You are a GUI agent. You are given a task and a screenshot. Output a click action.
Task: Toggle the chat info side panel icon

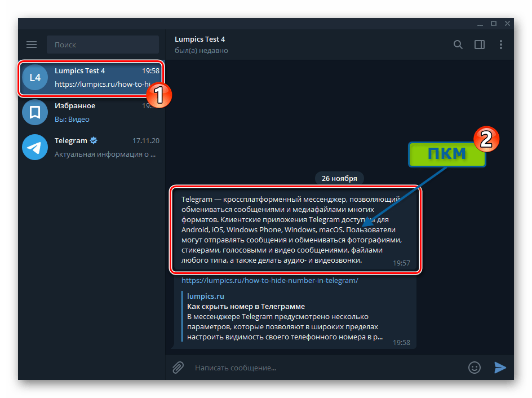click(480, 45)
